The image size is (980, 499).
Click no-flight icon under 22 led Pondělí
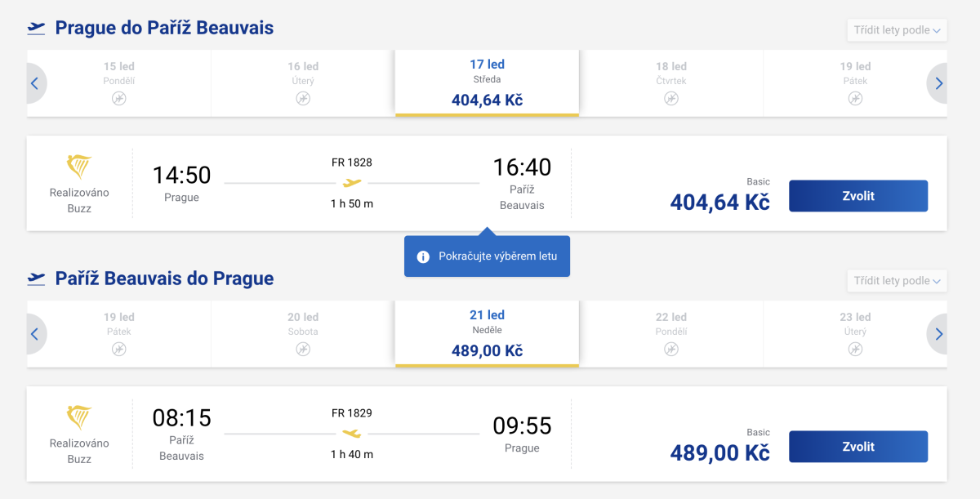click(671, 350)
